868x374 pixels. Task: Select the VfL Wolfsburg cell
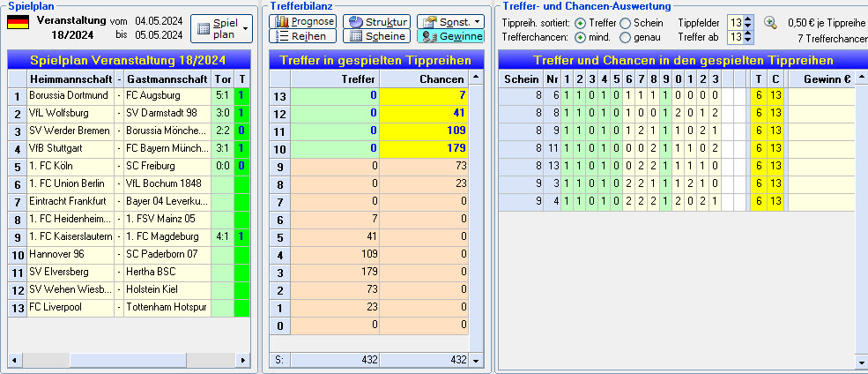70,114
